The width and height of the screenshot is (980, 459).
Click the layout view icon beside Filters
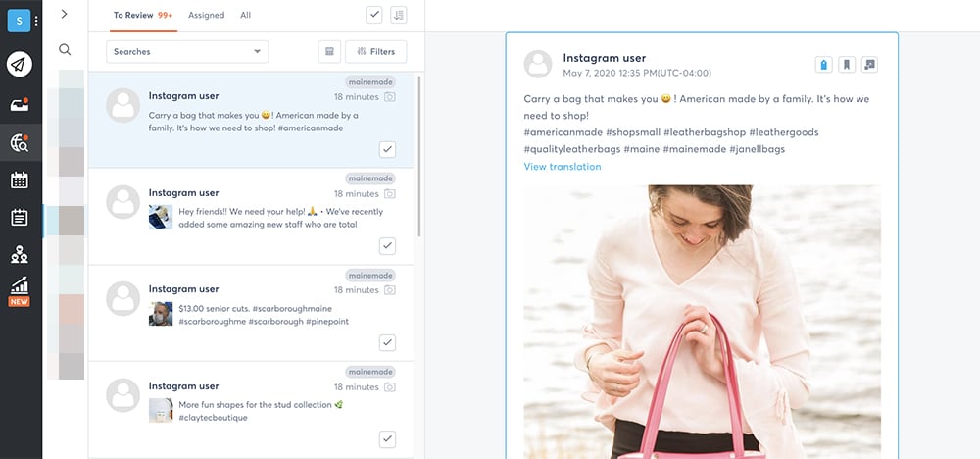(329, 52)
